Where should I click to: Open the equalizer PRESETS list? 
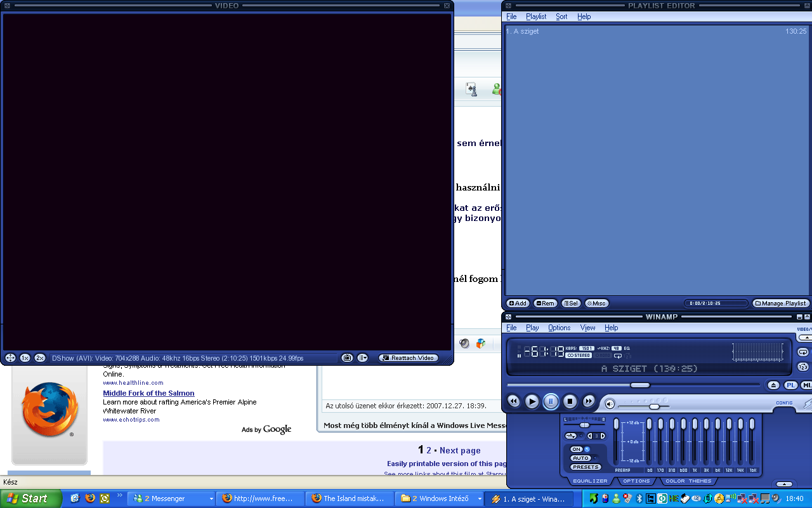[x=585, y=467]
